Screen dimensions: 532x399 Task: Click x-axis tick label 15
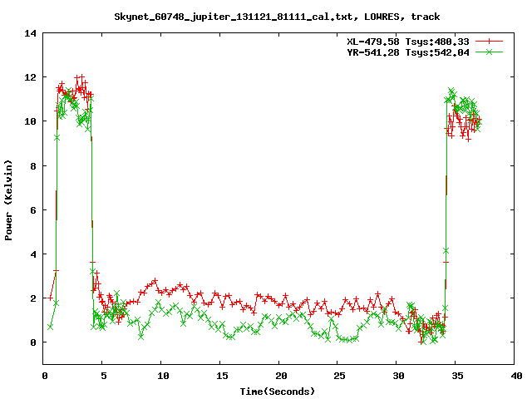(222, 376)
